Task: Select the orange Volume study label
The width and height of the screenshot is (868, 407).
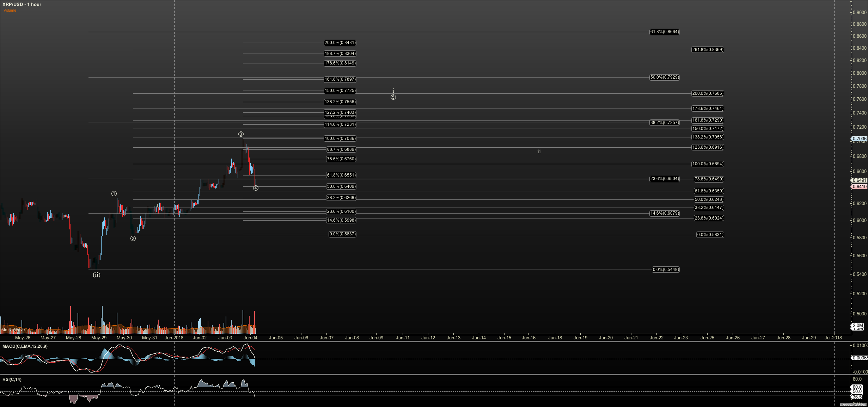Action: [x=10, y=10]
